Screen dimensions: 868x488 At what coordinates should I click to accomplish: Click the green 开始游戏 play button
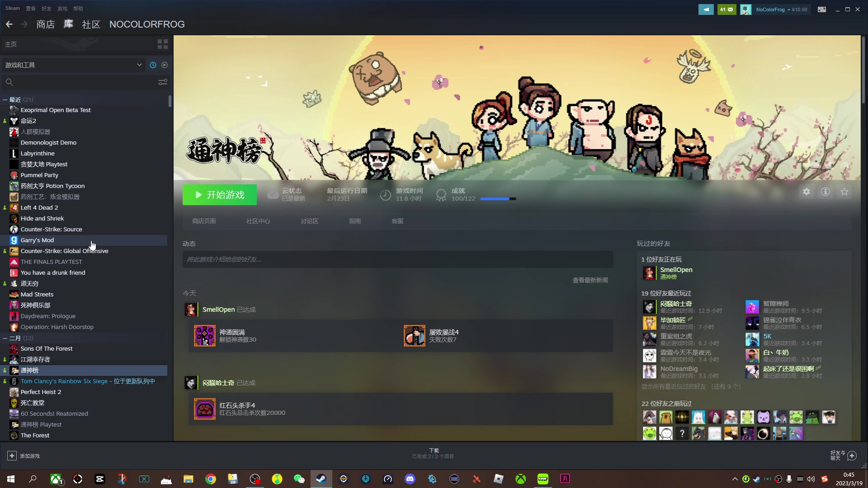(x=220, y=195)
